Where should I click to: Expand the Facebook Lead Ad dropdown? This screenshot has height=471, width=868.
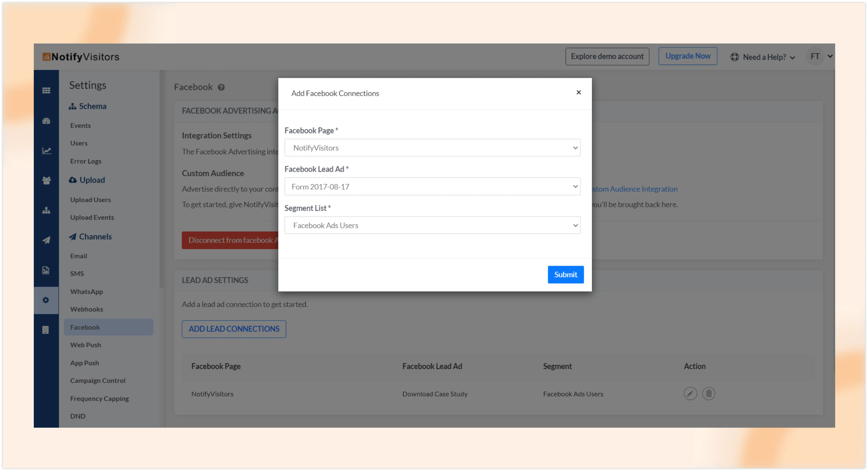[432, 186]
